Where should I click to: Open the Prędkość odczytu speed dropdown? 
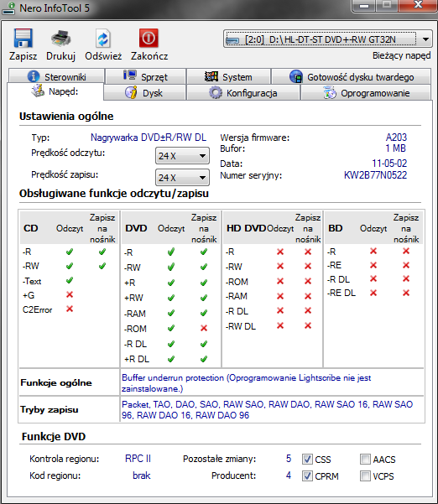(182, 156)
